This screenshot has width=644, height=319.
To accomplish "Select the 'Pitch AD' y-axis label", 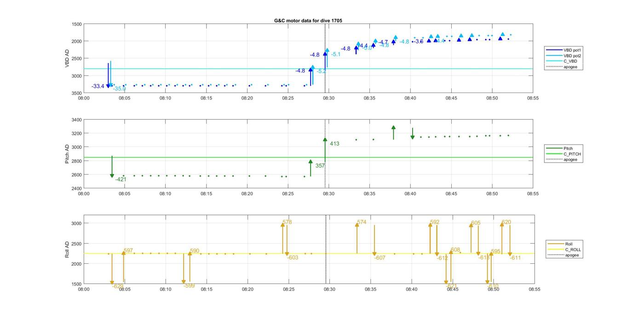I will [67, 154].
